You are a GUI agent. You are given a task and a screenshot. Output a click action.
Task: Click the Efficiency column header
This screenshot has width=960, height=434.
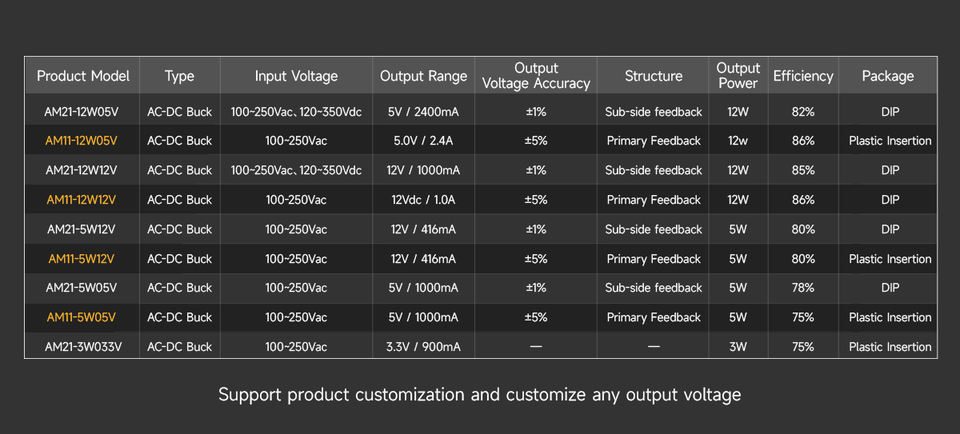coord(803,76)
